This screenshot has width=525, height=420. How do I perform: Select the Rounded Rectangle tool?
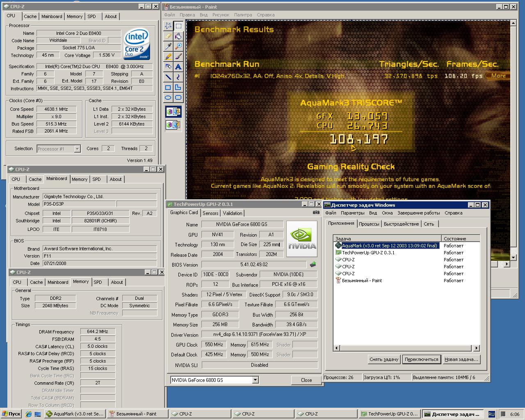click(x=178, y=98)
